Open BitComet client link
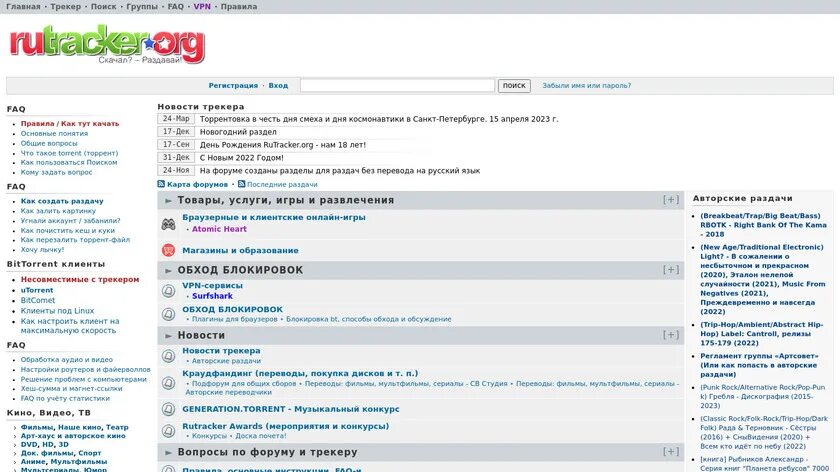840x472 pixels. [x=38, y=300]
